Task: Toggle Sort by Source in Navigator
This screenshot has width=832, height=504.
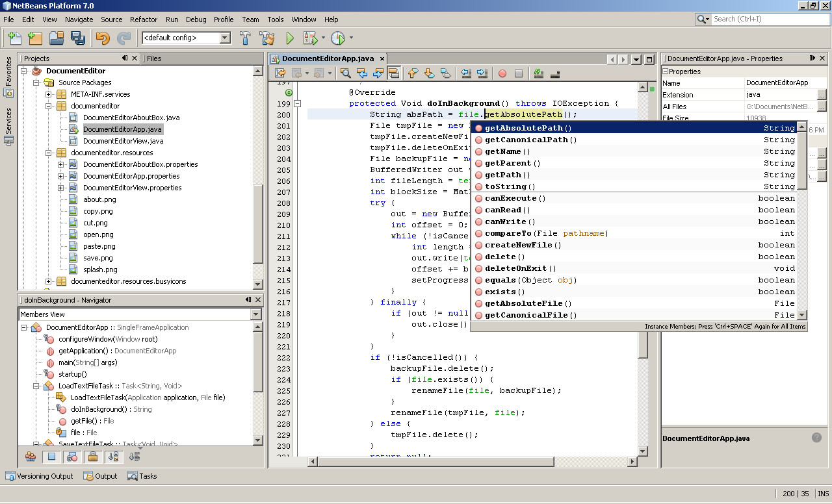Action: click(x=134, y=457)
